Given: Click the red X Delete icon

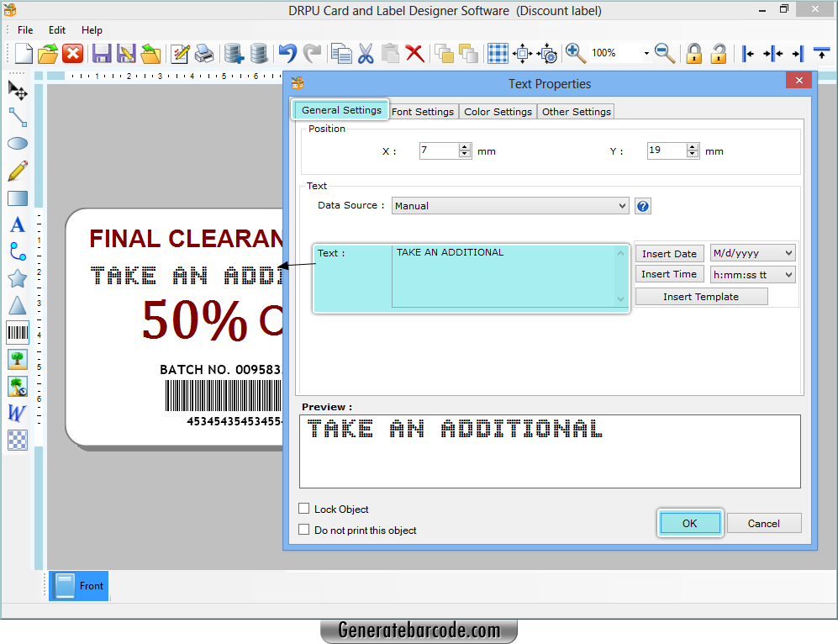Looking at the screenshot, I should coord(414,54).
